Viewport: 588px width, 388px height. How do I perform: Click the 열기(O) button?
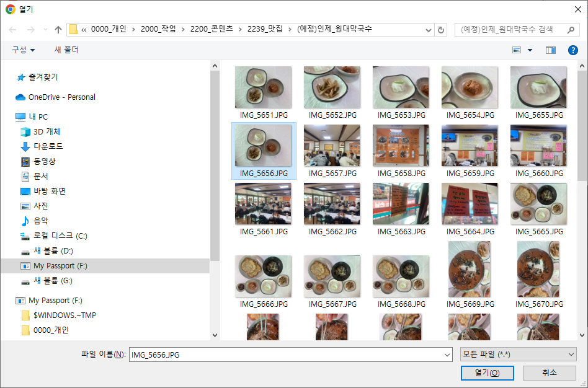(487, 373)
